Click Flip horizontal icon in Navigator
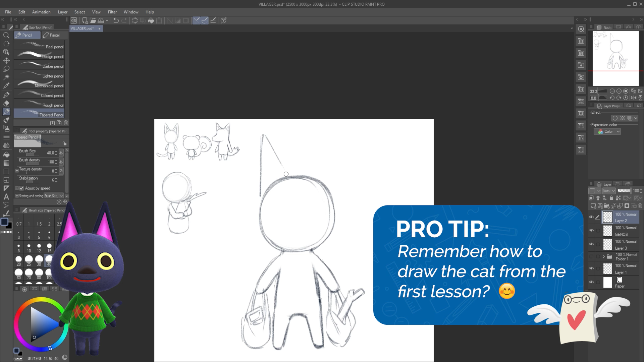 click(x=633, y=98)
